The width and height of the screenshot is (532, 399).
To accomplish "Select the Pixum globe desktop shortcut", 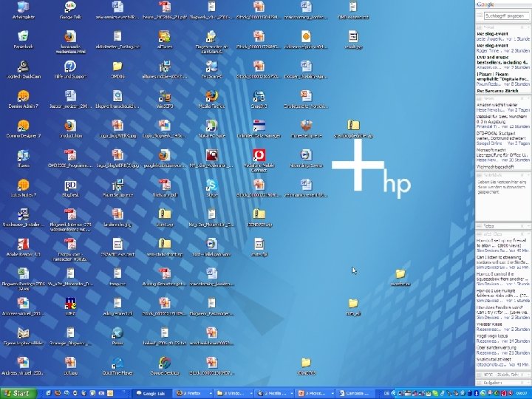I will click(x=117, y=337).
